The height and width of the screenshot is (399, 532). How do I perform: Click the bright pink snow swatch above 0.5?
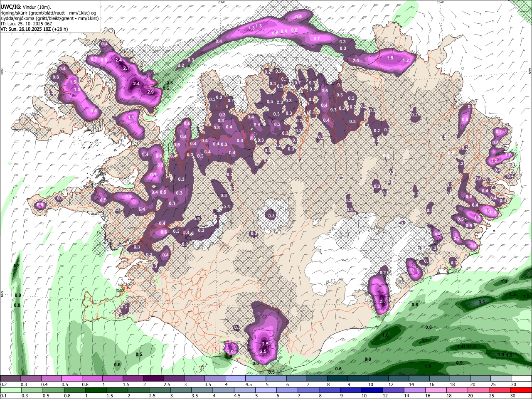pyautogui.click(x=71, y=379)
